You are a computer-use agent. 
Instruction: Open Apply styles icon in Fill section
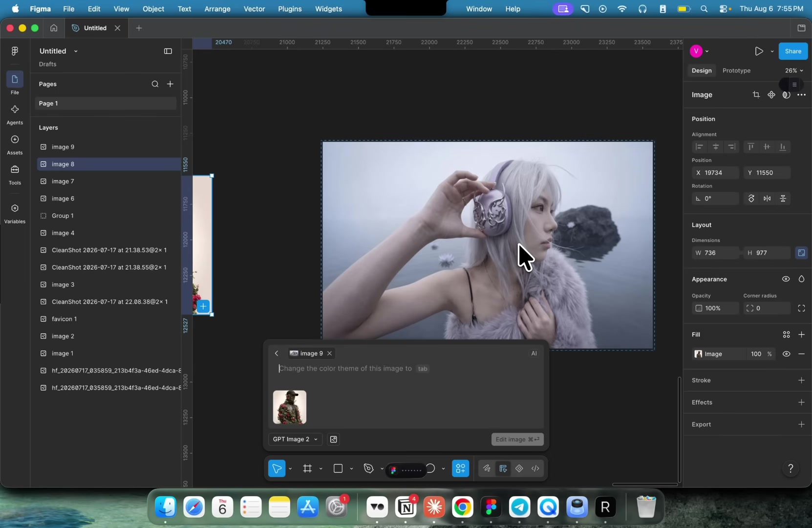pos(786,334)
